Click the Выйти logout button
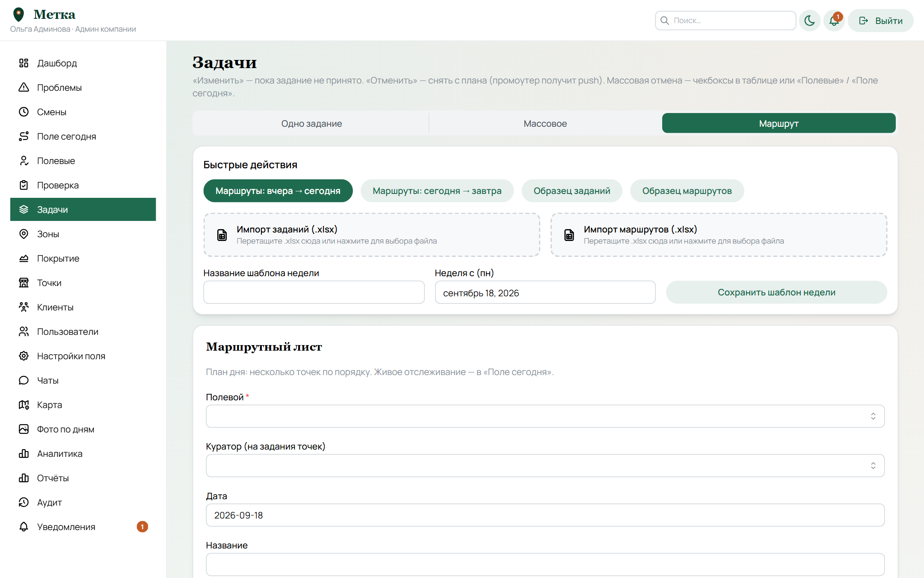 pos(880,21)
